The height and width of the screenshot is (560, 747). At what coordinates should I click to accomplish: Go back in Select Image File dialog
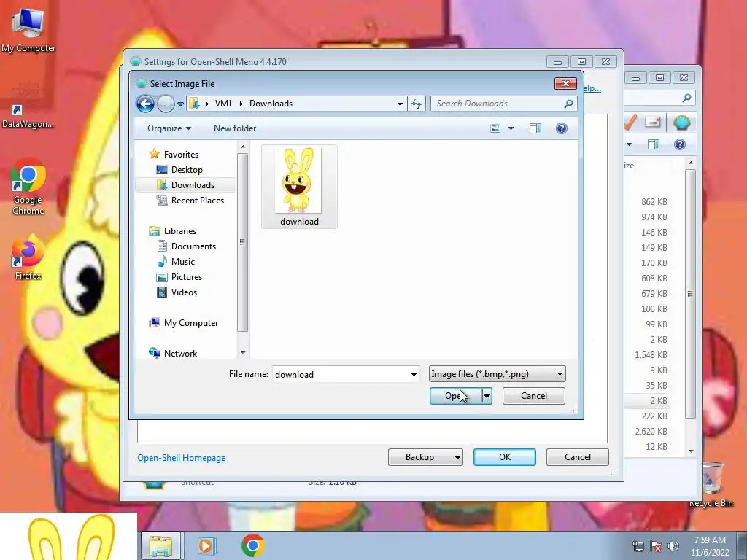[x=145, y=104]
